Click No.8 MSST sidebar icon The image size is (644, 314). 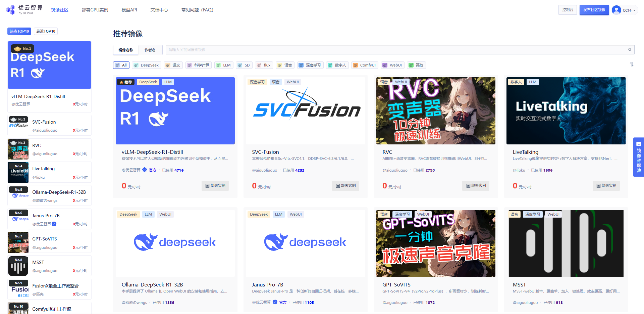pyautogui.click(x=18, y=266)
